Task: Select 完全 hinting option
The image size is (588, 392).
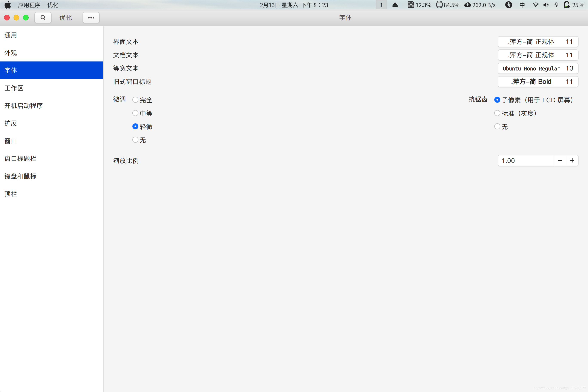Action: pyautogui.click(x=142, y=100)
